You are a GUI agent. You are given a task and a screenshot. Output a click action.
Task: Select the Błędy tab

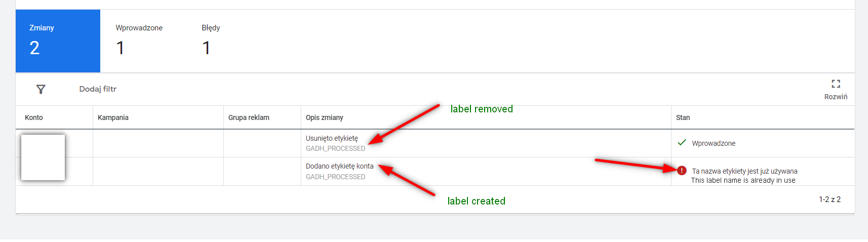[x=211, y=41]
